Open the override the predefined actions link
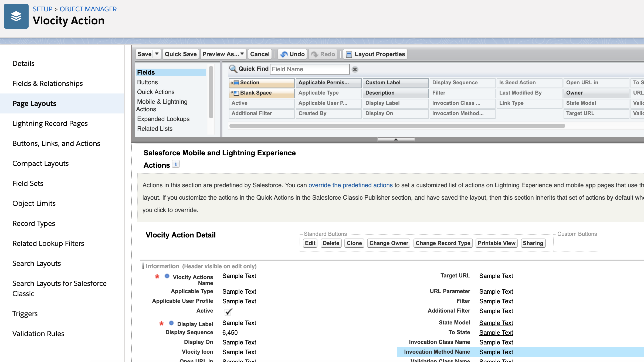The height and width of the screenshot is (362, 644). point(351,185)
